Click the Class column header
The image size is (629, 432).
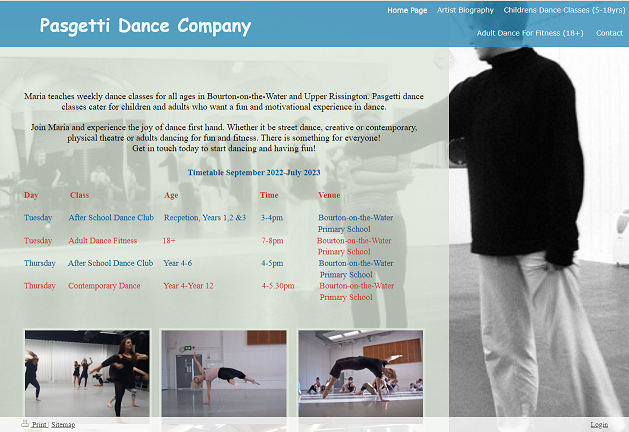[79, 195]
